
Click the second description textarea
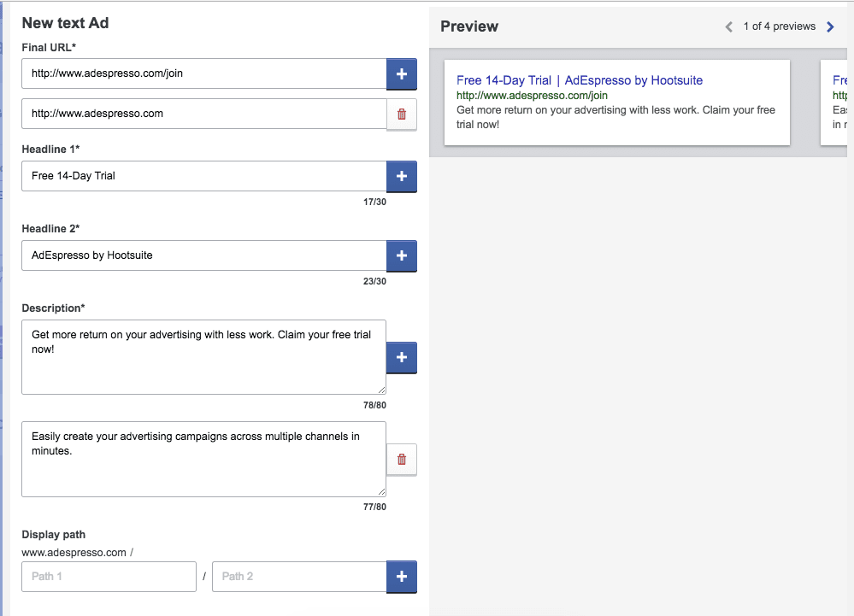point(203,460)
